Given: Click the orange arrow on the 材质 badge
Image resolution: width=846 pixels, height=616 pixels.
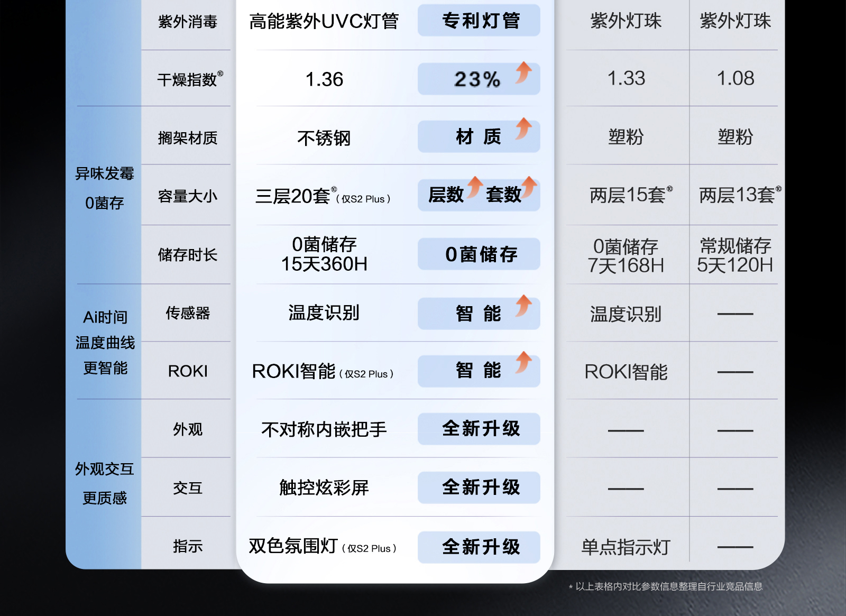Looking at the screenshot, I should [x=523, y=128].
